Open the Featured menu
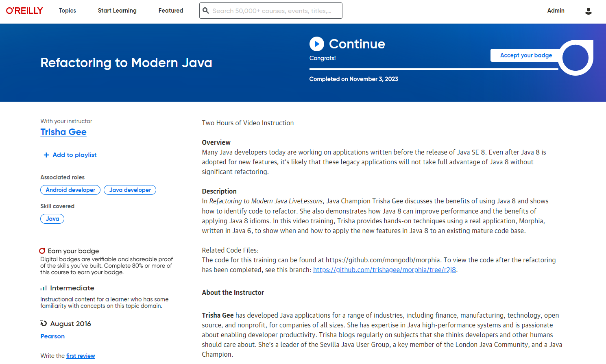The width and height of the screenshot is (606, 364). point(171,11)
